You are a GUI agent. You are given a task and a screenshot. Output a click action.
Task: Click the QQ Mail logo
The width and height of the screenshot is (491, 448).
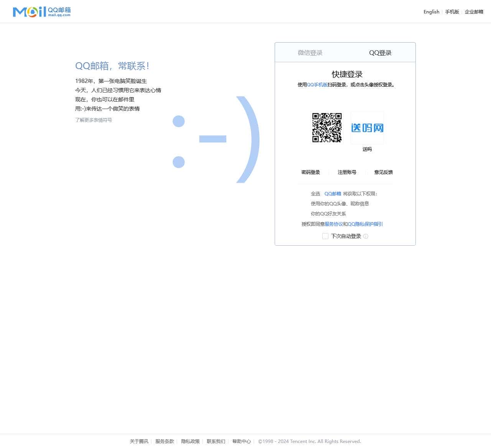41,12
